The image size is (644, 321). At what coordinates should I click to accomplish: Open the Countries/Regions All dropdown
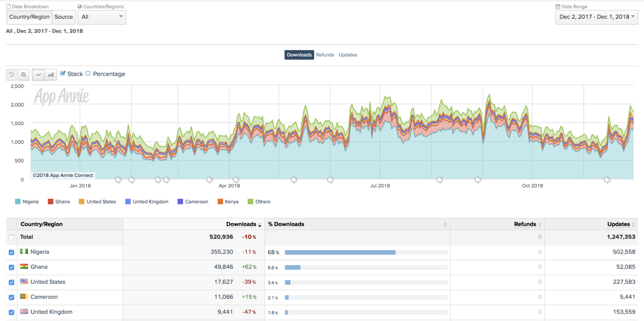pyautogui.click(x=102, y=17)
